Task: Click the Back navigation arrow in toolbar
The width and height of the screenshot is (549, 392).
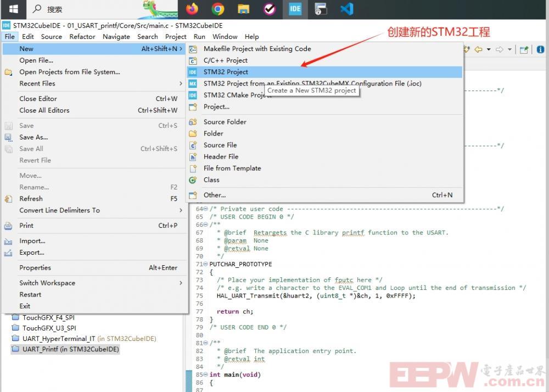Action: (x=478, y=49)
